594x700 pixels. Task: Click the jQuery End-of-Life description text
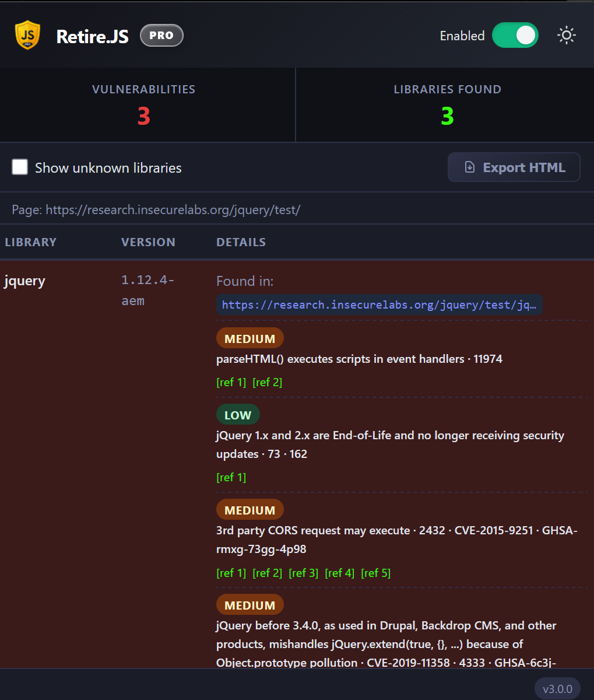(390, 445)
